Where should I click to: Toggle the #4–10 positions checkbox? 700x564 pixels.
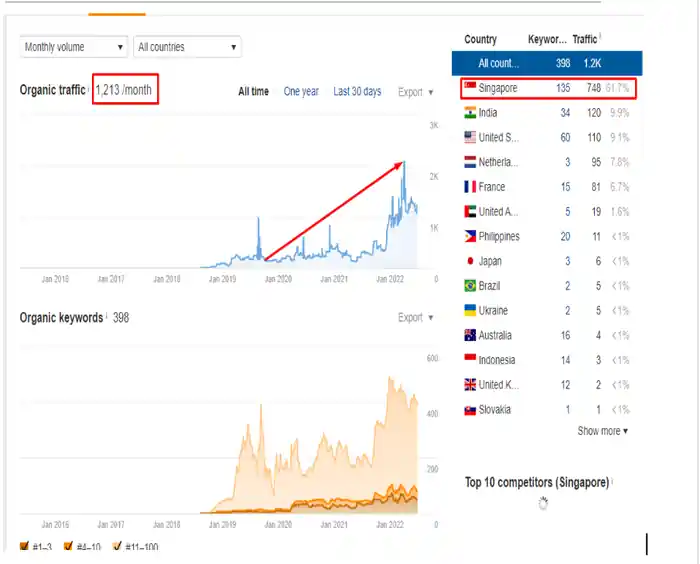coord(68,546)
